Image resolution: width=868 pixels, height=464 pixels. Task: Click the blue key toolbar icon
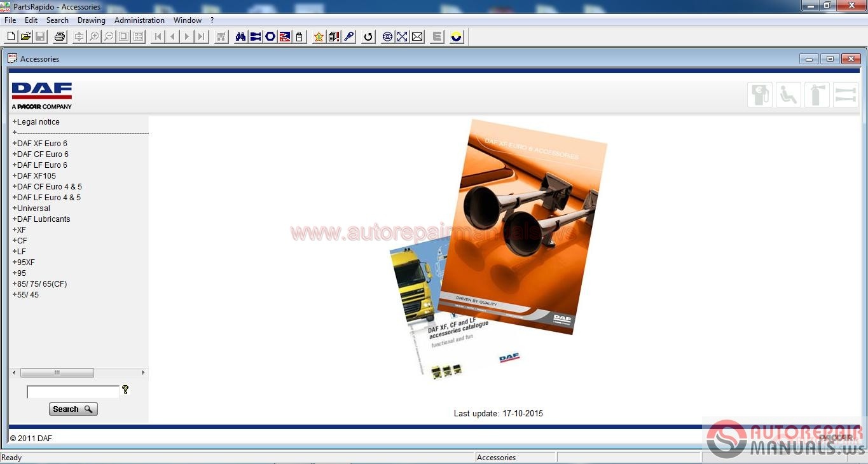tap(348, 37)
